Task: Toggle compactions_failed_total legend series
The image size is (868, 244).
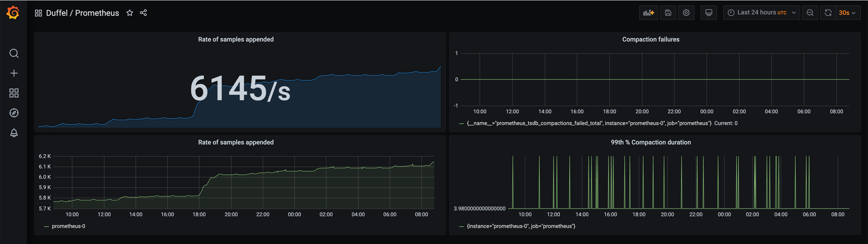Action: (x=589, y=124)
